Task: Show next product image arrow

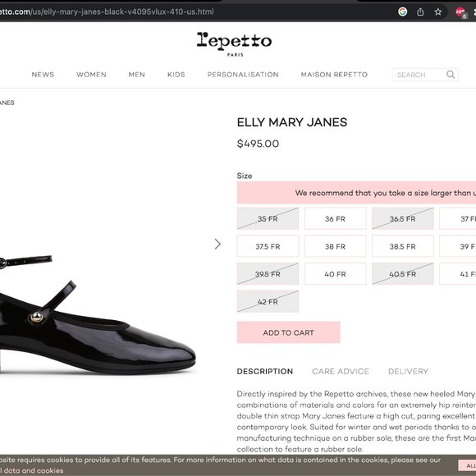Action: coord(217,244)
